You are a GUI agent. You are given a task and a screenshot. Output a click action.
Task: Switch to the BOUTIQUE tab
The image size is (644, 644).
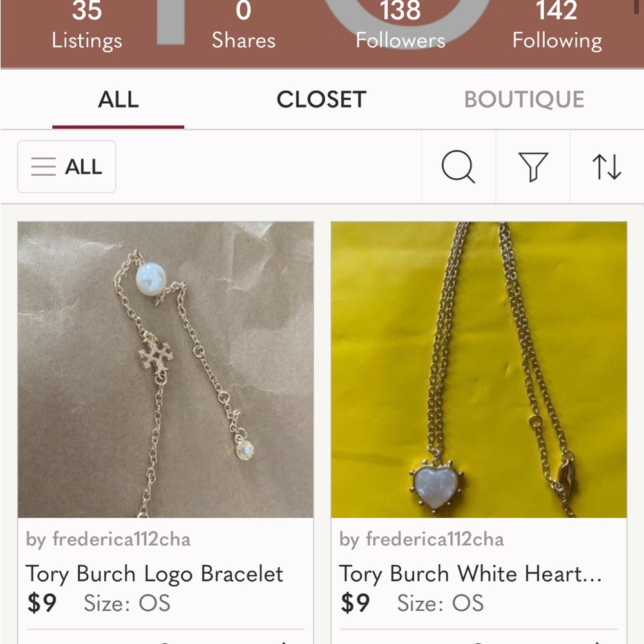[524, 100]
